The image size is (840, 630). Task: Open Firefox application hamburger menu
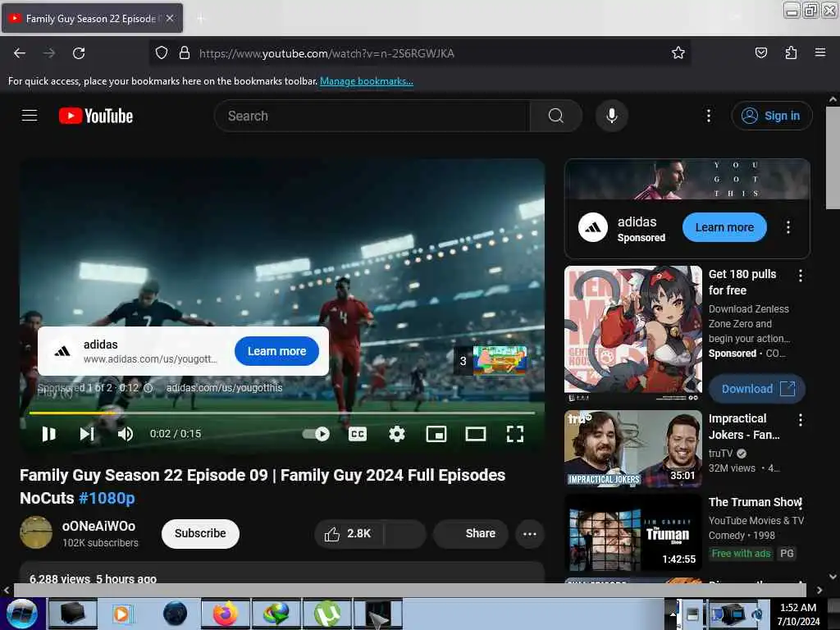point(820,53)
